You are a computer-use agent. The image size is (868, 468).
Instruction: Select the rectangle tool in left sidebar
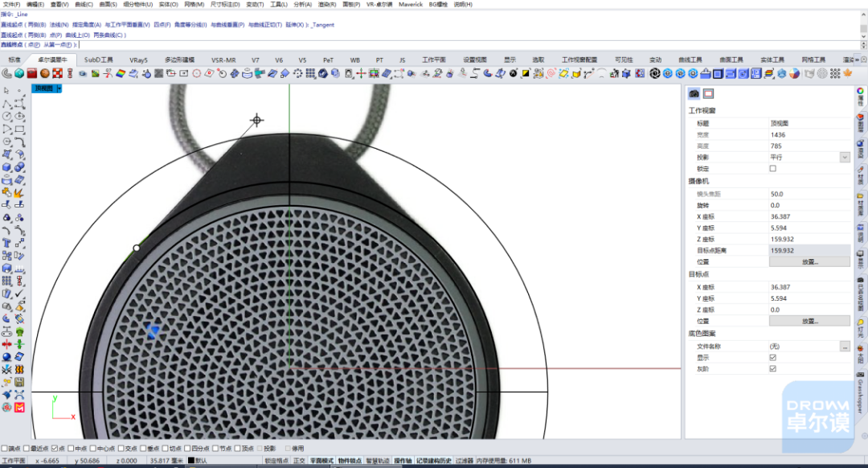(19, 129)
